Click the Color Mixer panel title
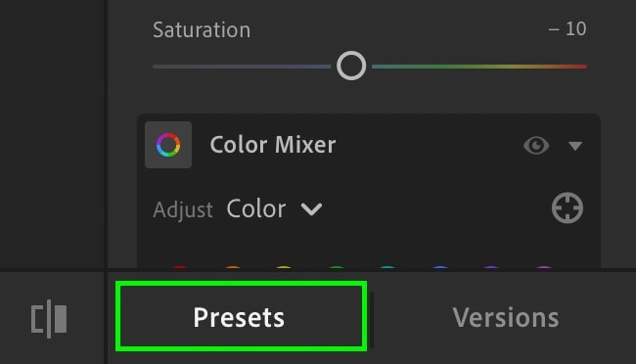 (x=273, y=145)
